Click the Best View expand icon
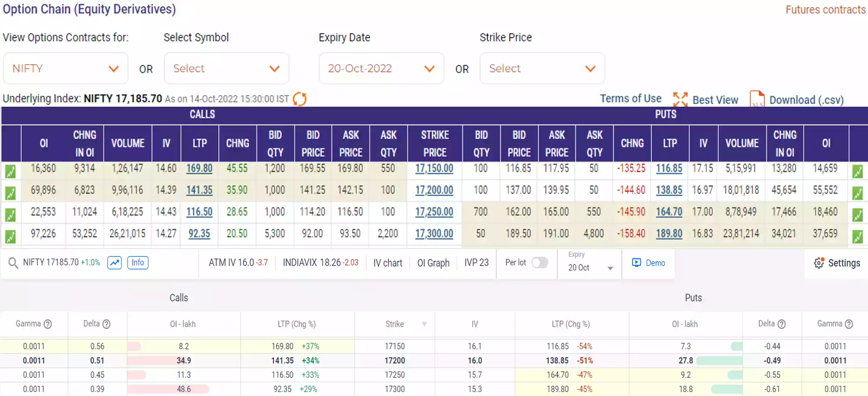Image resolution: width=868 pixels, height=396 pixels. pyautogui.click(x=680, y=99)
